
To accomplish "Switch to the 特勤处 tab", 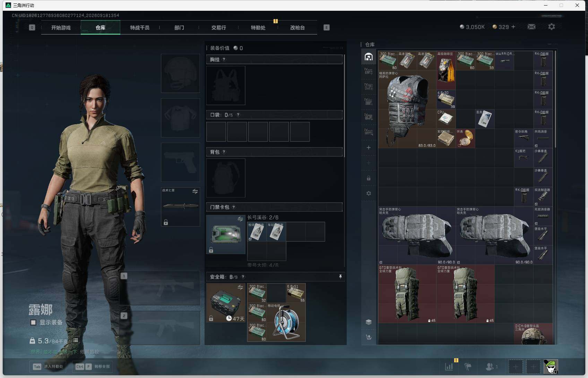I will (258, 27).
